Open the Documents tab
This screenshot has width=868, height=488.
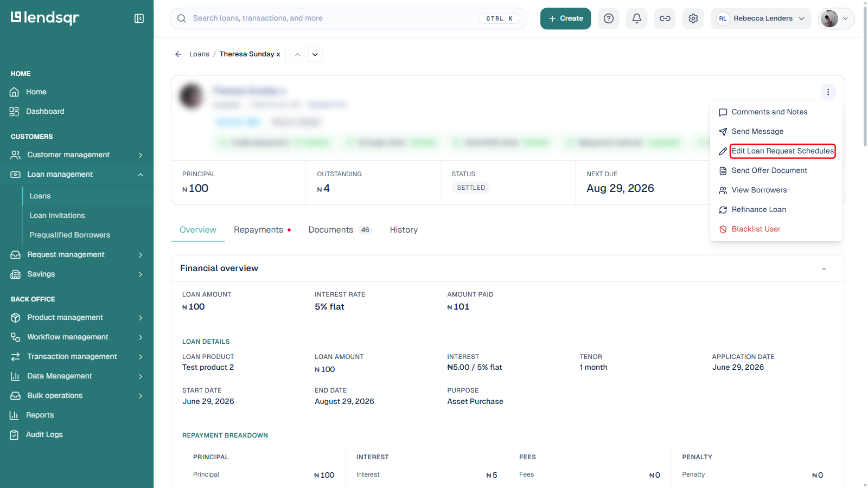click(x=340, y=230)
